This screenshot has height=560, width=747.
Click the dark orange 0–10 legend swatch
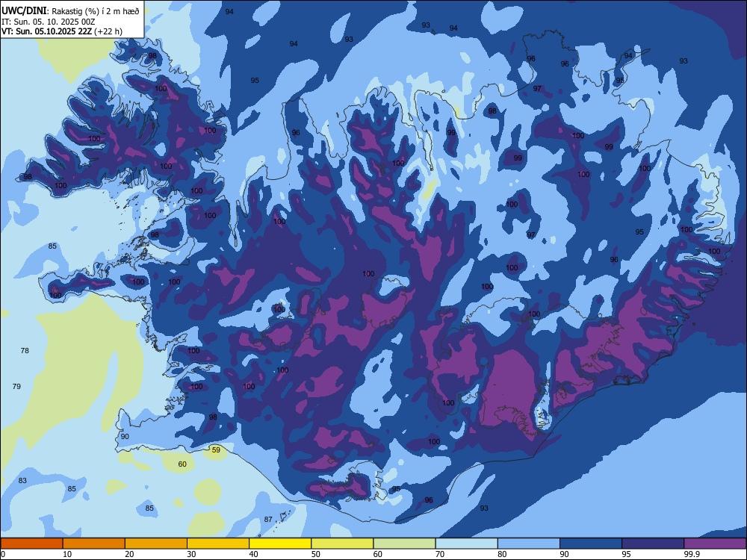[x=31, y=544]
